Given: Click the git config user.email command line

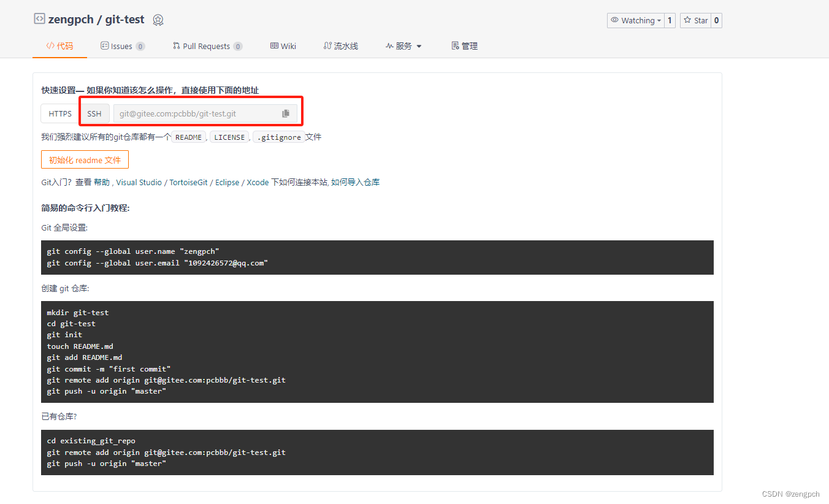Looking at the screenshot, I should 158,262.
